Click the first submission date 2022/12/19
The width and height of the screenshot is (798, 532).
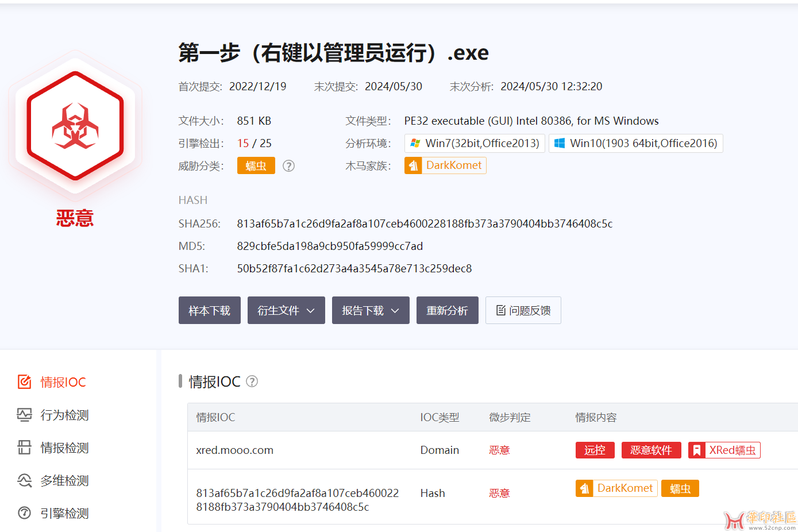click(258, 86)
